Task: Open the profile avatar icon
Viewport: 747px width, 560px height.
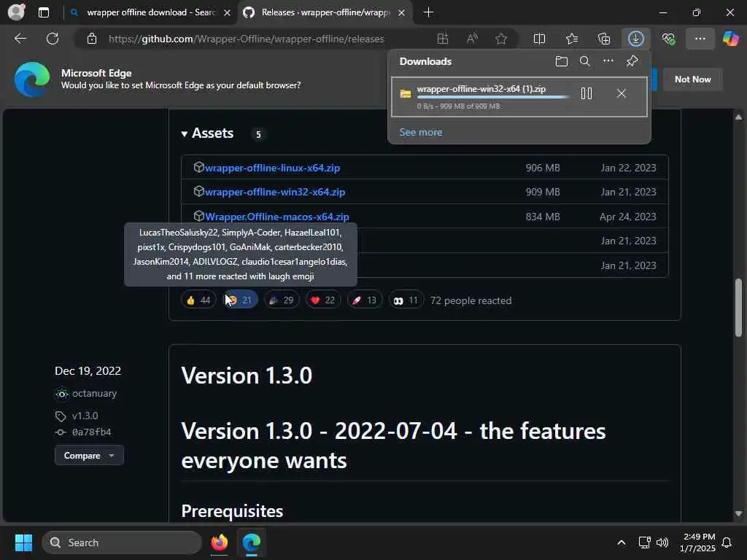Action: pos(16,12)
